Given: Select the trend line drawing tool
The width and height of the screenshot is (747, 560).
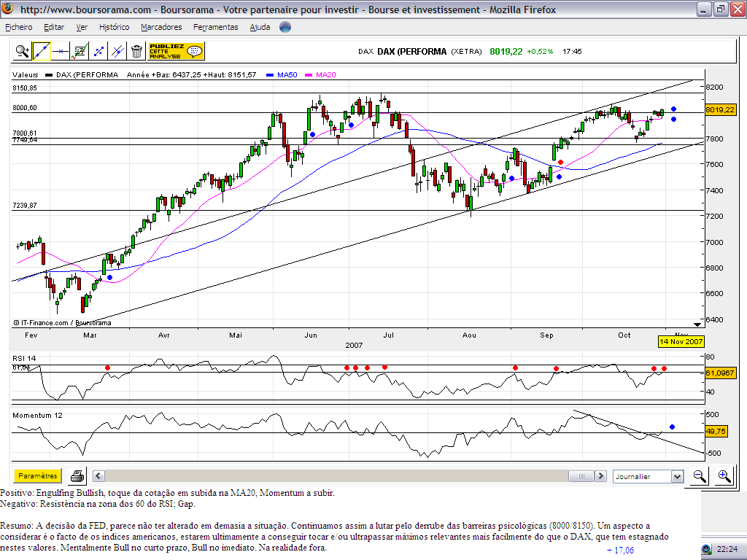Looking at the screenshot, I should tap(42, 51).
